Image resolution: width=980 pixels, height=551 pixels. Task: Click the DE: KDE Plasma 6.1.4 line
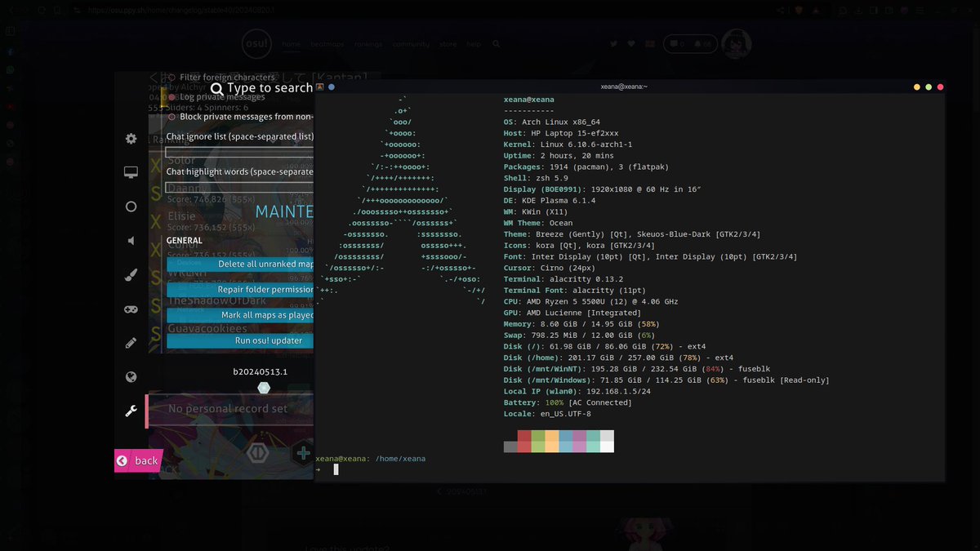(550, 201)
